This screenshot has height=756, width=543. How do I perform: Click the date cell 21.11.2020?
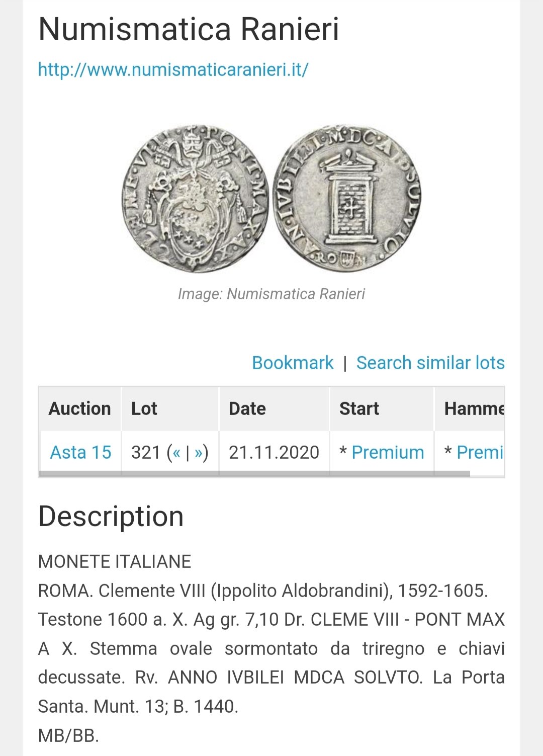pos(274,452)
